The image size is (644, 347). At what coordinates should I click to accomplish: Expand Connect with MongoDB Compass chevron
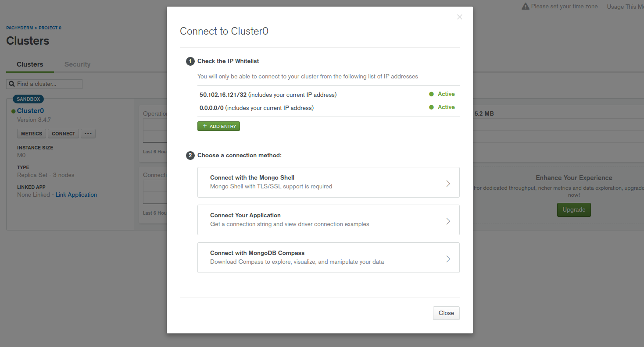(x=448, y=259)
